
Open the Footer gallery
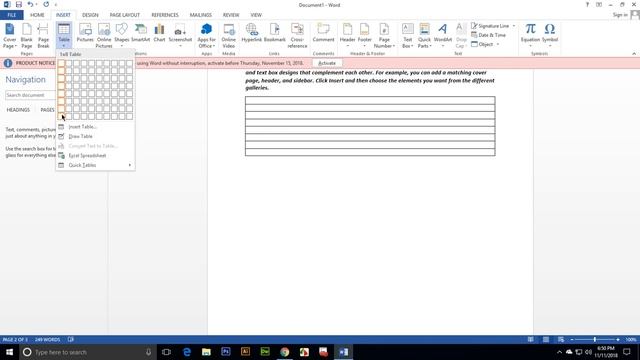click(364, 35)
